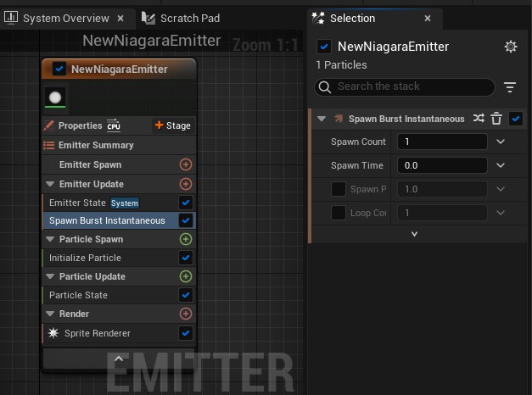Disable NewNiagaraEmitter in the node header

(x=59, y=70)
